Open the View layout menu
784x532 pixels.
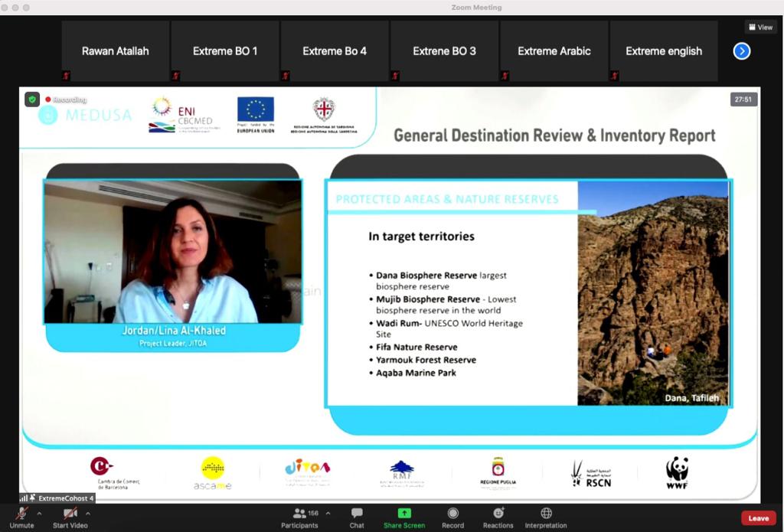[x=760, y=27]
